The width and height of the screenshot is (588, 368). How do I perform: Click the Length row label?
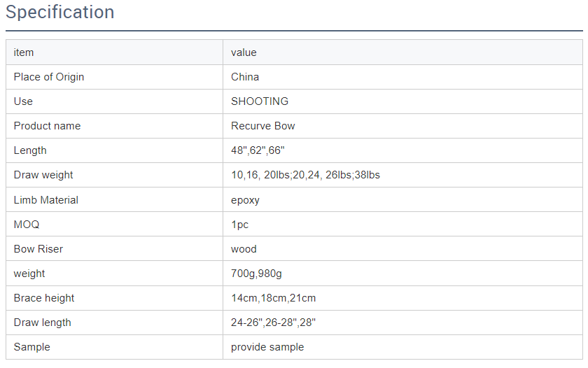[x=30, y=150]
